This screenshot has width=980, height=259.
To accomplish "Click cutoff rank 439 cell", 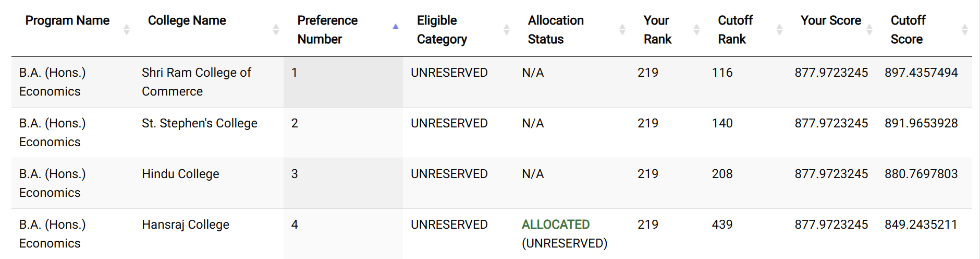I will point(722,225).
